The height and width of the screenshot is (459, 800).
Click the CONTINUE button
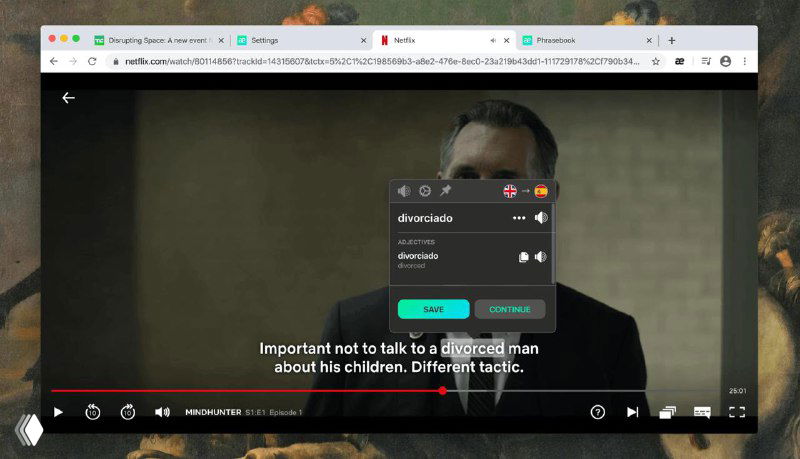click(x=510, y=309)
